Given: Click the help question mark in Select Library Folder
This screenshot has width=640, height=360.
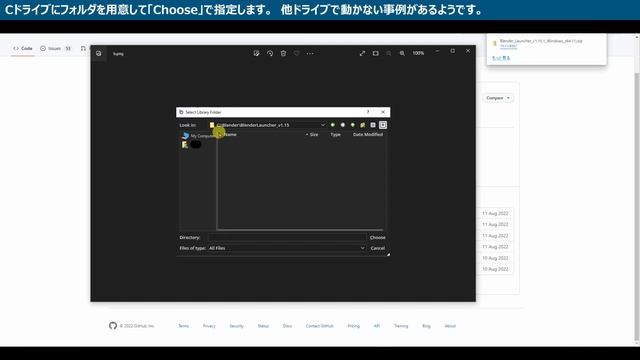Looking at the screenshot, I should pos(368,112).
